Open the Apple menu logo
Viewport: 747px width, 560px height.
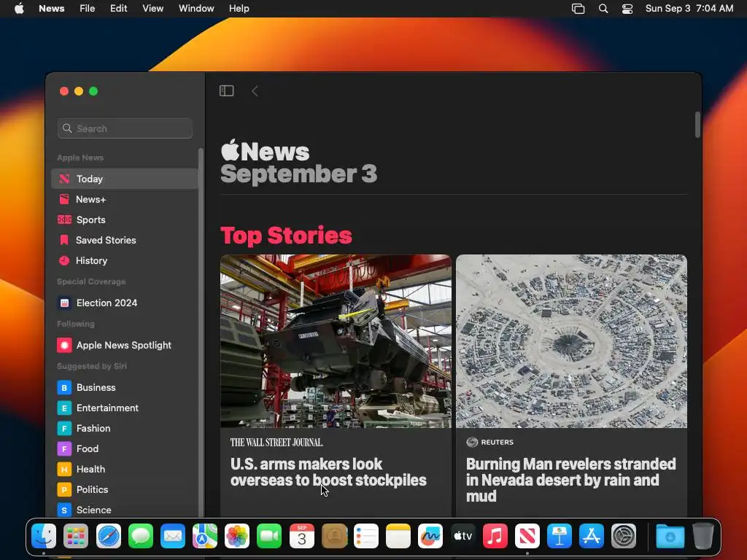(x=19, y=8)
